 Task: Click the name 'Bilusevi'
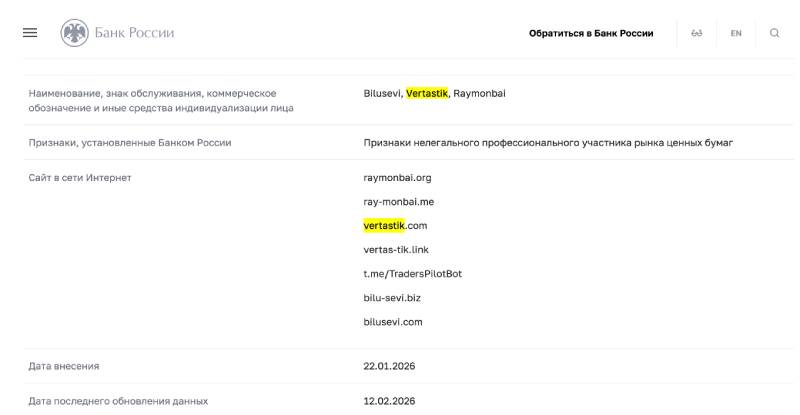(x=382, y=93)
